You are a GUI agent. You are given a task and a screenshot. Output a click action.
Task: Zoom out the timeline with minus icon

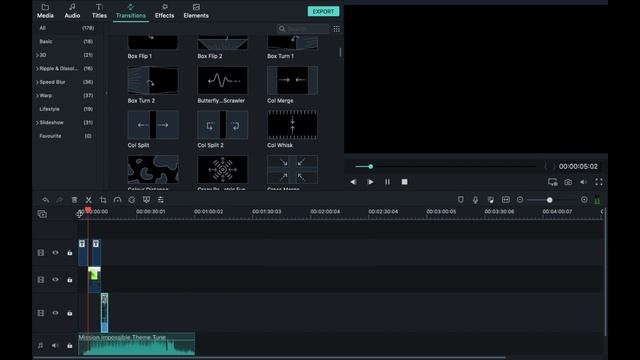click(x=520, y=200)
